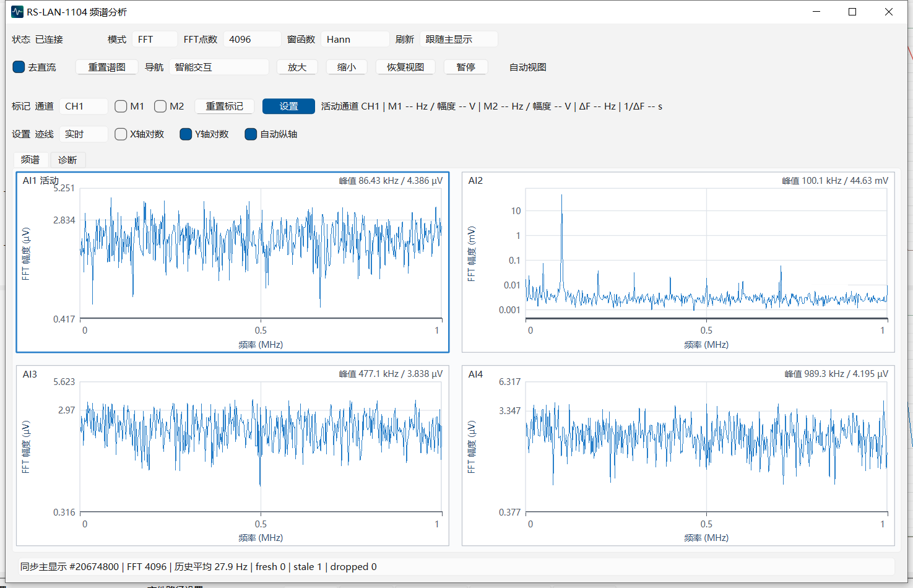Image resolution: width=913 pixels, height=588 pixels.
Task: Click the 活动通道 CH1 marker readout text
Action: (491, 106)
